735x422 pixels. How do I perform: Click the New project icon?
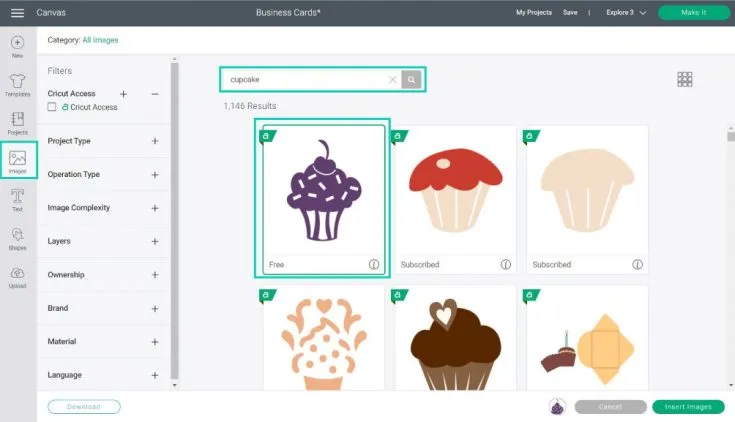(17, 45)
